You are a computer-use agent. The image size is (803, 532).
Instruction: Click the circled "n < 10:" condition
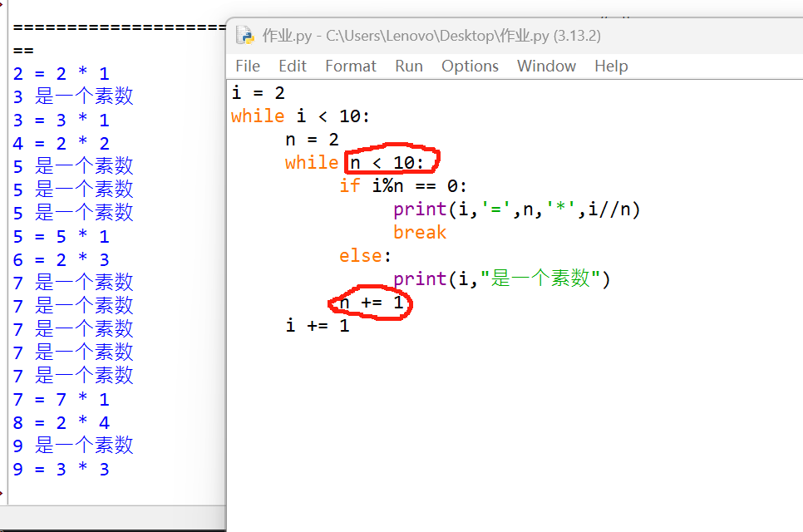click(x=387, y=162)
